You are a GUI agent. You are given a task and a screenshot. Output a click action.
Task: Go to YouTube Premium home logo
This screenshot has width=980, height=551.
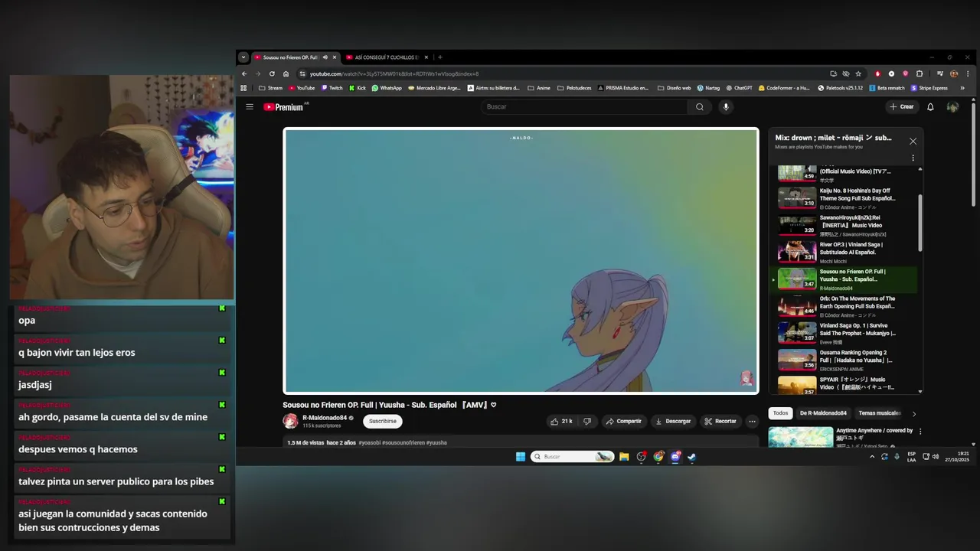pos(284,107)
